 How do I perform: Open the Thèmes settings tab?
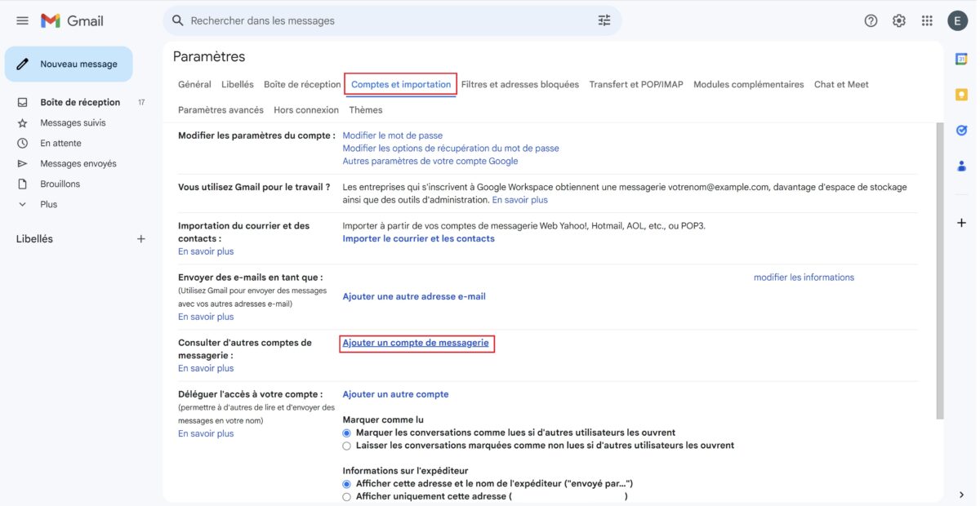point(366,109)
